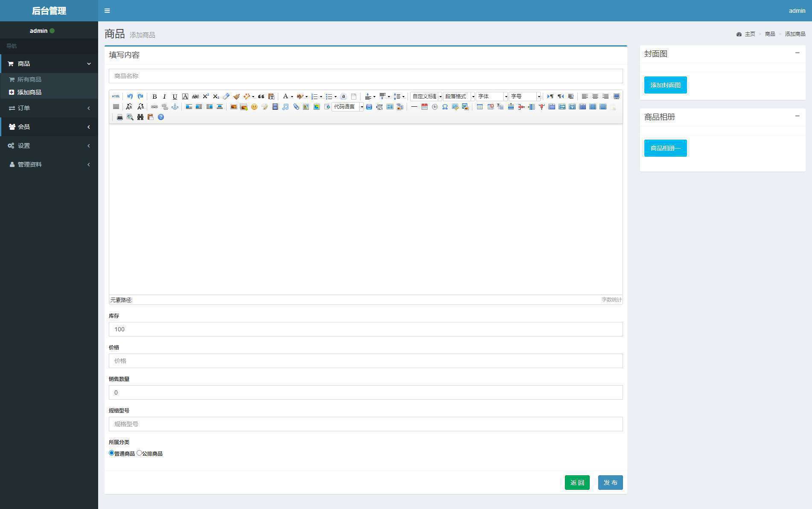The height and width of the screenshot is (509, 812).
Task: Open the 字号 font size dropdown
Action: pos(525,97)
